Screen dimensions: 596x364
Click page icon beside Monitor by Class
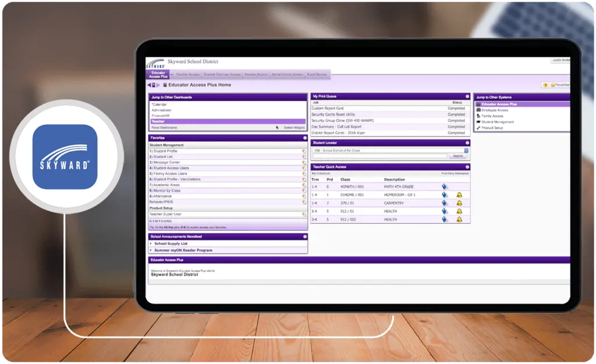(x=304, y=191)
